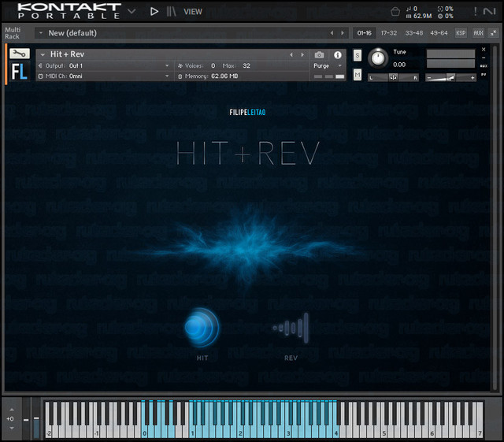Click the FL instrument logo icon

(x=20, y=71)
